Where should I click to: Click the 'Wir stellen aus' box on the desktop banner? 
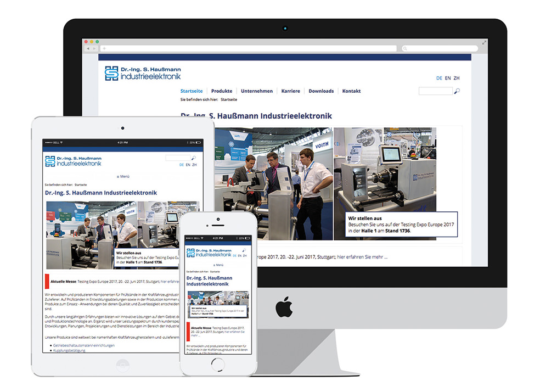(401, 225)
